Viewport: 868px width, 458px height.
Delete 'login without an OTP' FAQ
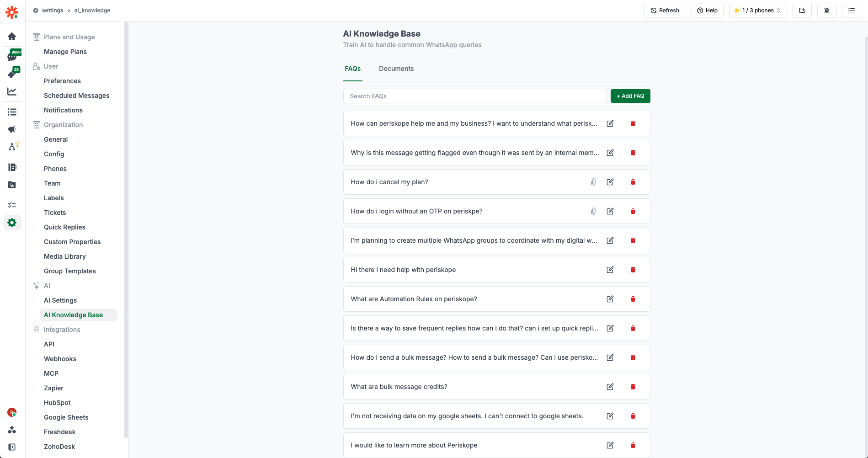tap(633, 211)
